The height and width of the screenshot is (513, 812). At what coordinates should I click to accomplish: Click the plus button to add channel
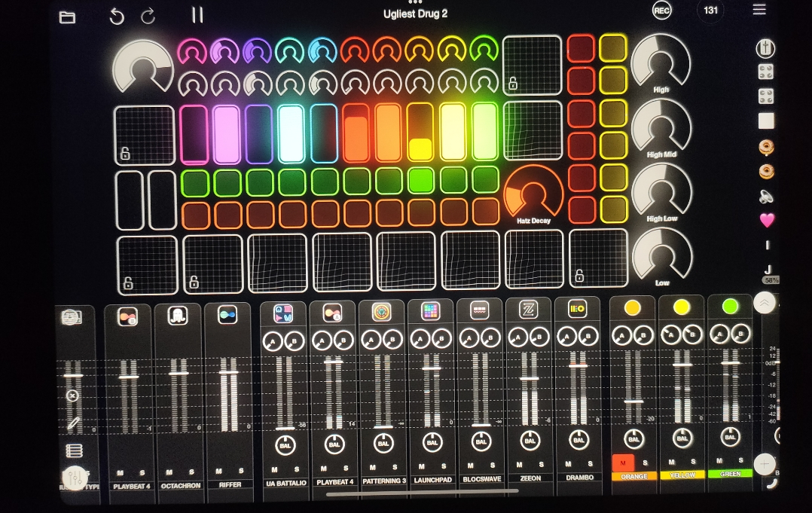click(x=765, y=464)
